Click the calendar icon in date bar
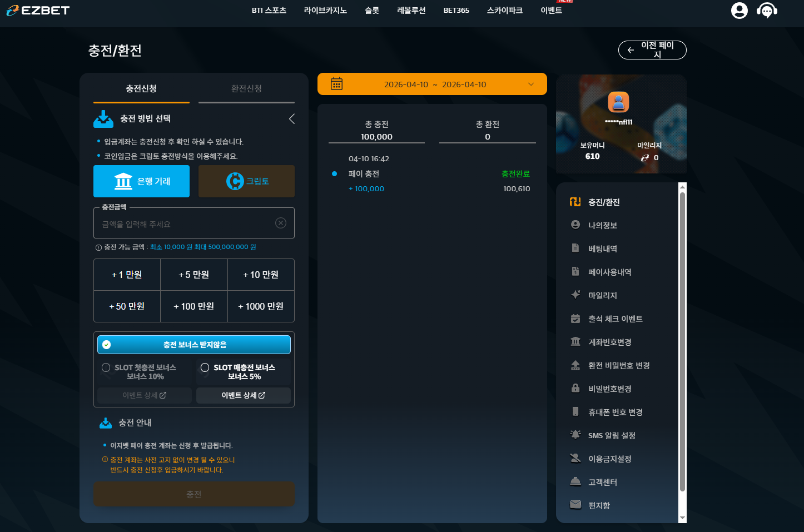Viewport: 804px width, 532px height. pyautogui.click(x=336, y=84)
